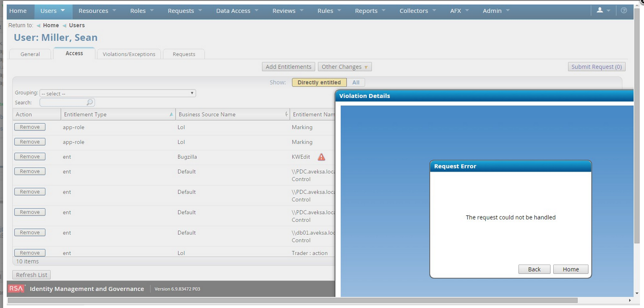Click Home in Request Error dialog
The width and height of the screenshot is (644, 308).
[571, 269]
